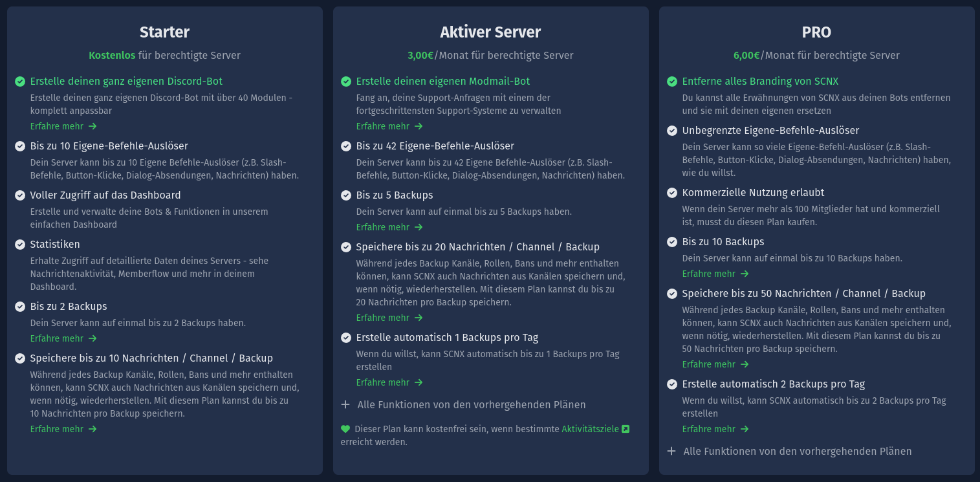Viewport: 980px width, 482px height.
Task: Click 'Erstelle deinen ganz eigenen Discord-Bot' heading
Action: [126, 82]
